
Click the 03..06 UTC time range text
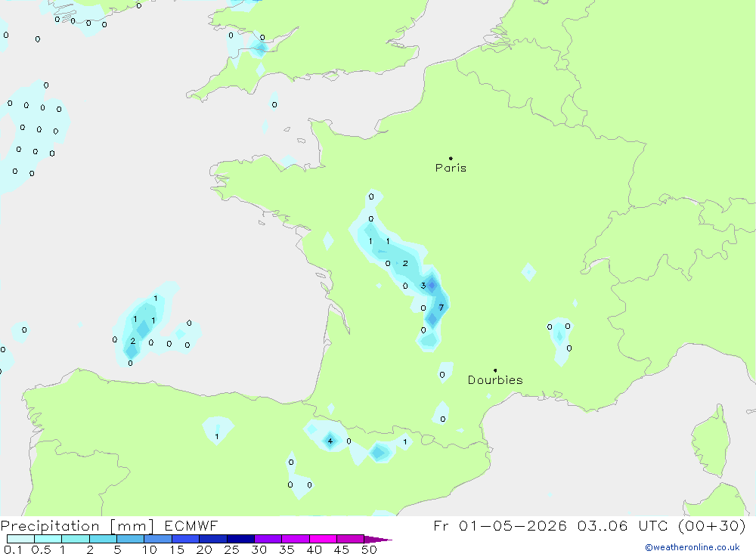(x=624, y=525)
